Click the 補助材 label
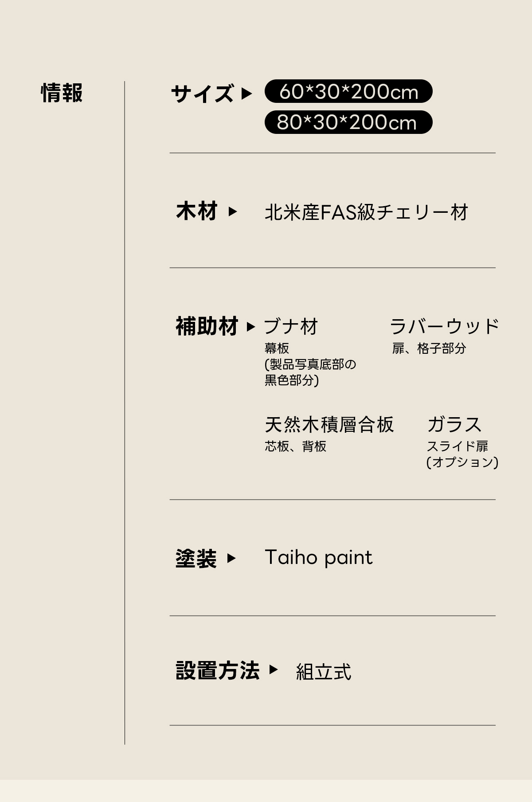The image size is (532, 802). [207, 327]
